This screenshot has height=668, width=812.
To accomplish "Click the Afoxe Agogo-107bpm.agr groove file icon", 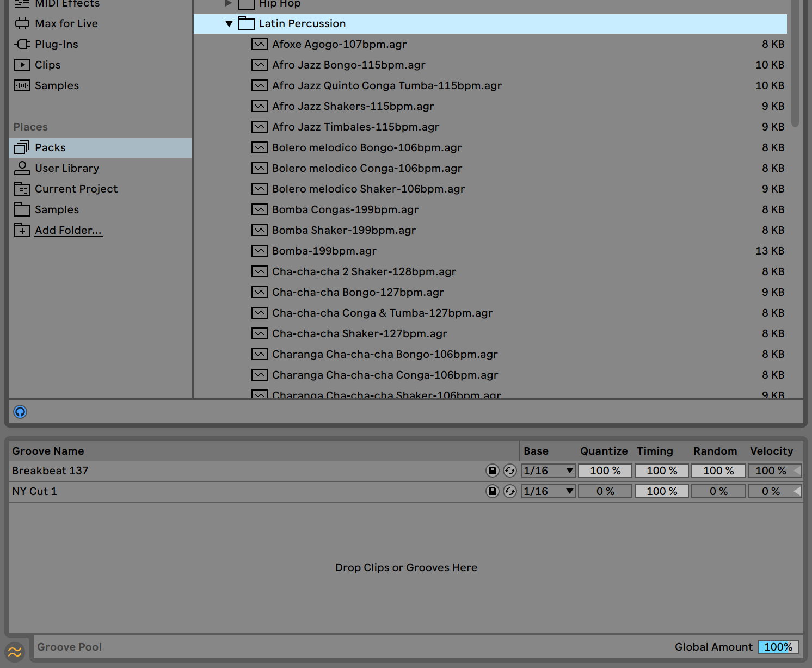I will tap(260, 44).
